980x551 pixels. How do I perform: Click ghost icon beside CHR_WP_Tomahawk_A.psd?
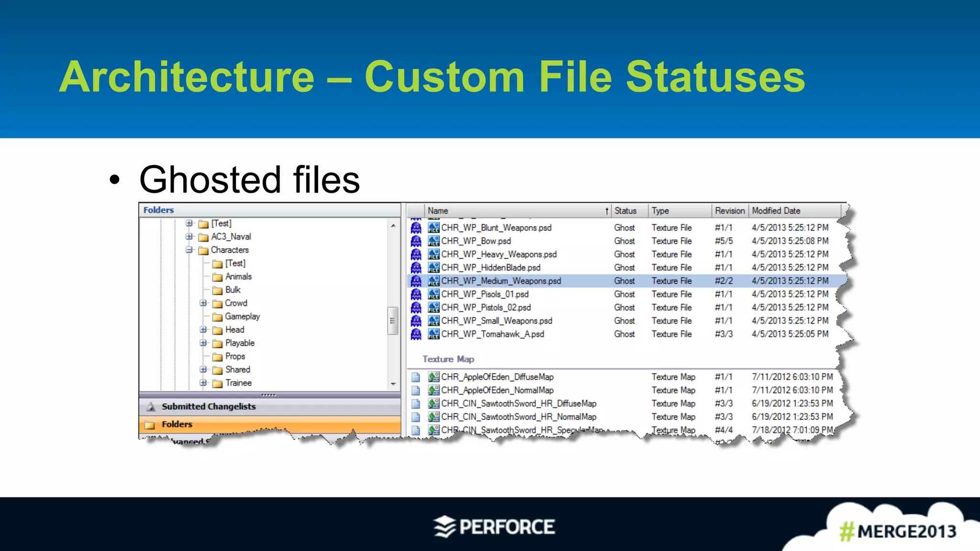pos(416,334)
